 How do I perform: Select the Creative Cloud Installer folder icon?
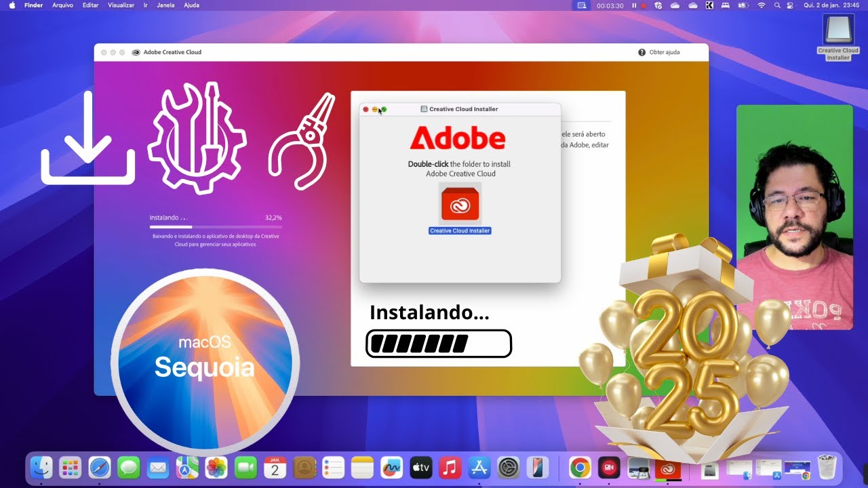pyautogui.click(x=460, y=204)
